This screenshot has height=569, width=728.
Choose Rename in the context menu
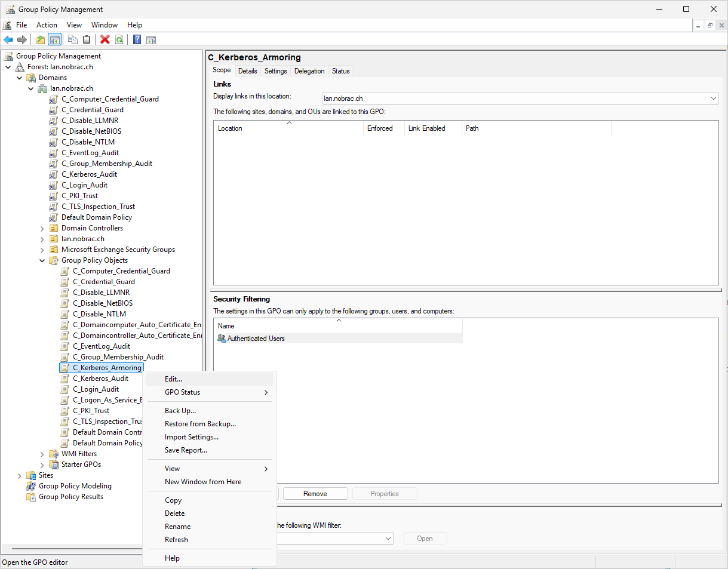click(x=209, y=527)
